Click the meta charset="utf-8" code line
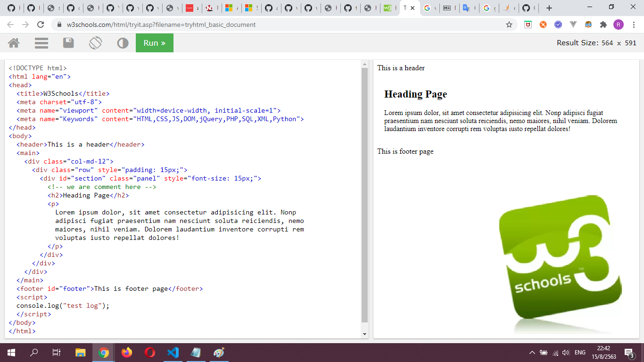644x362 pixels. point(59,102)
